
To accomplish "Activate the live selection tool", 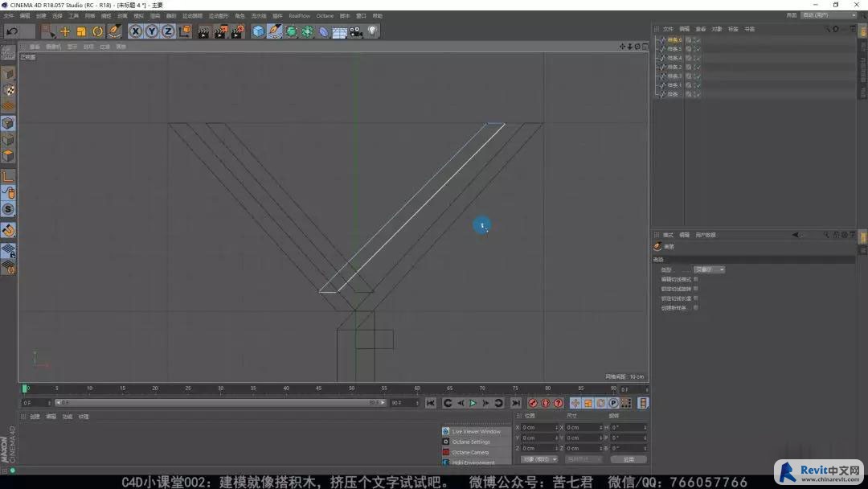I will [x=48, y=31].
